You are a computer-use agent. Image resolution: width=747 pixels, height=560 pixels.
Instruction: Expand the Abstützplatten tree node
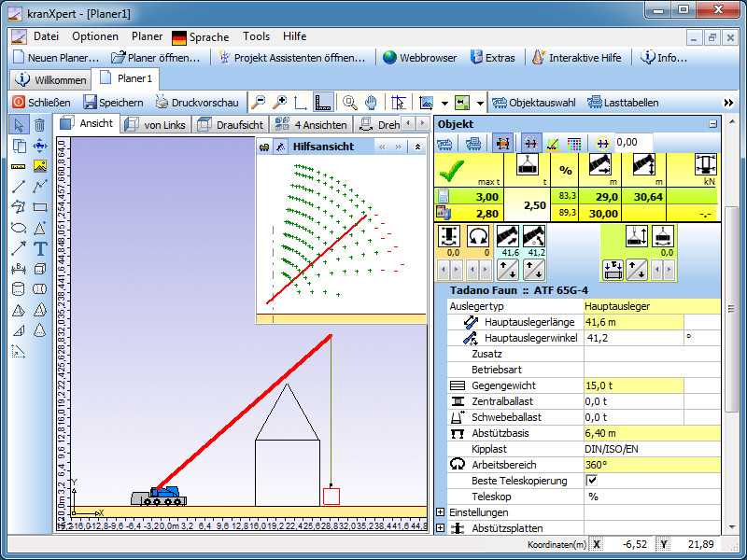point(441,528)
